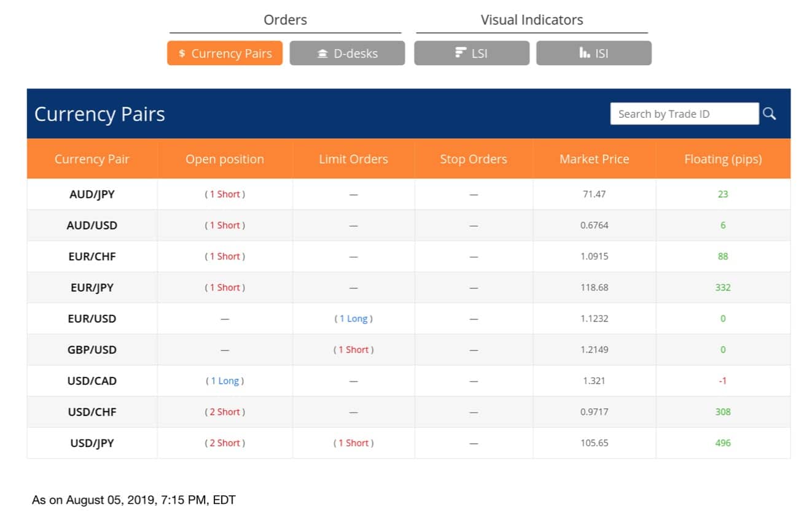Screen dimensions: 812x515
Task: Open the GBP/USD 1 Short limit order
Action: [x=354, y=350]
